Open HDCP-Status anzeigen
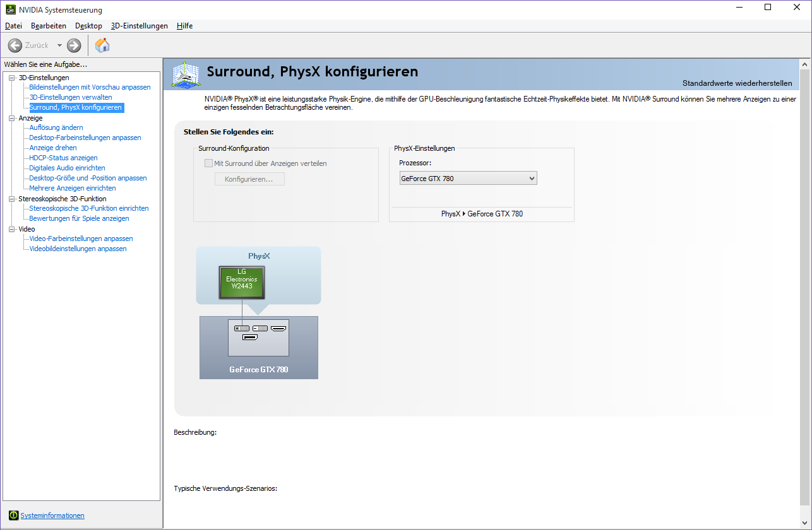 (x=63, y=158)
